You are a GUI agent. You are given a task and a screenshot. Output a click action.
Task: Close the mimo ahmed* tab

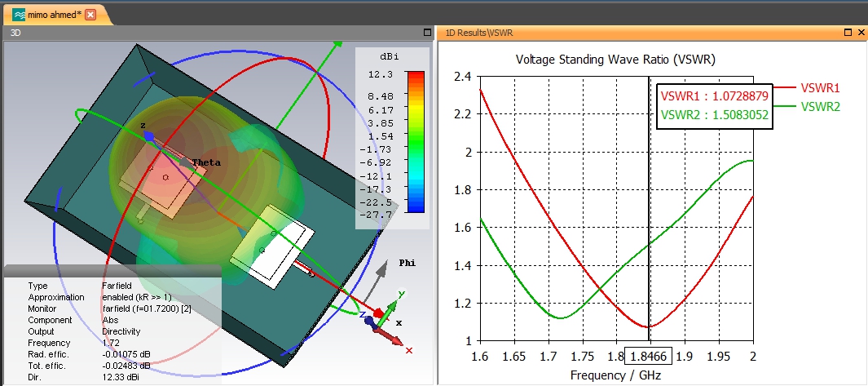pyautogui.click(x=90, y=15)
